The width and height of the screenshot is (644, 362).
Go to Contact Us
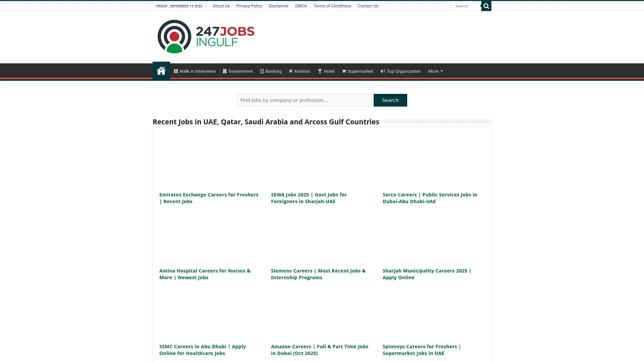368,6
